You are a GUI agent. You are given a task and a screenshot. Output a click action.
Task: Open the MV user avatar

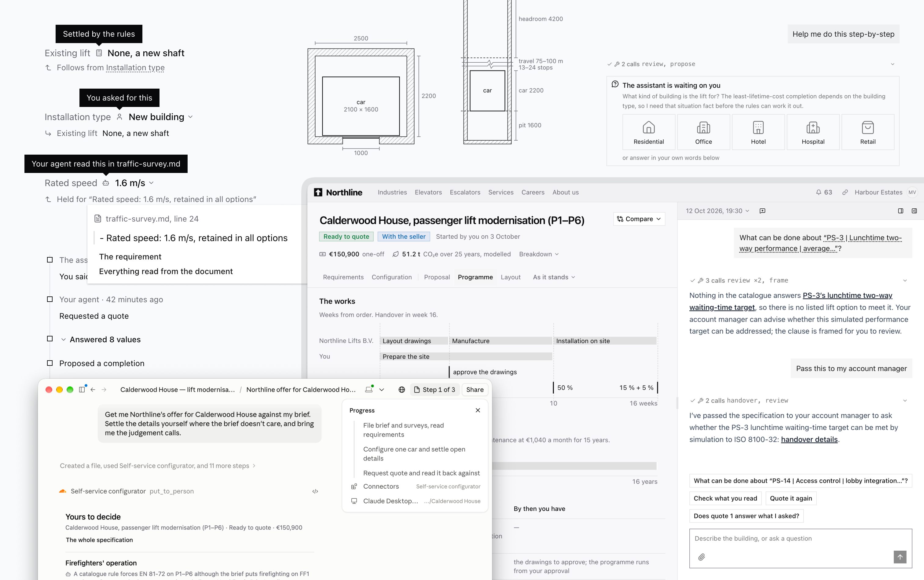(x=912, y=192)
